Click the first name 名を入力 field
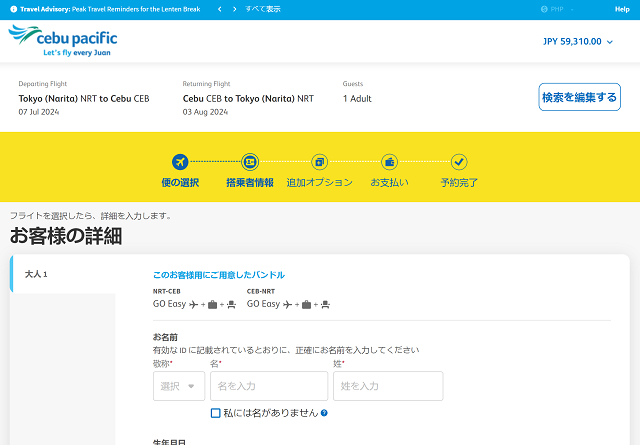 click(x=268, y=386)
